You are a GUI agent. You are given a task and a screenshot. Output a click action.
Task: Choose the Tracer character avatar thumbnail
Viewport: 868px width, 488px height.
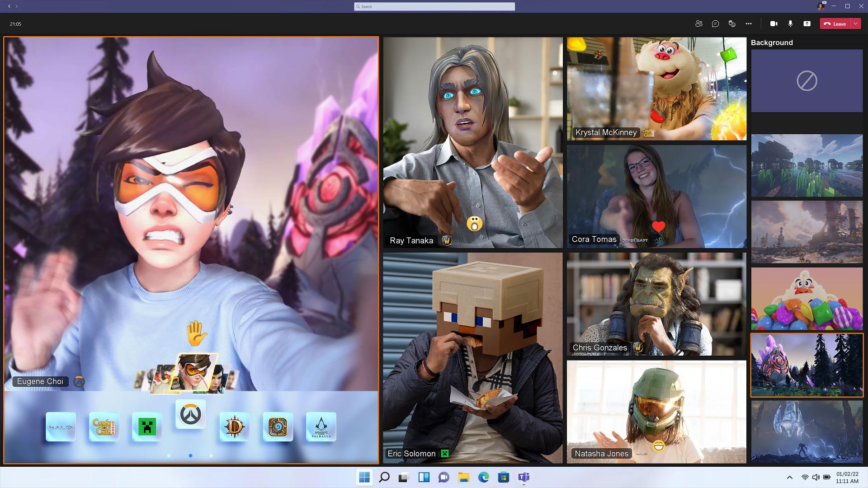[195, 372]
